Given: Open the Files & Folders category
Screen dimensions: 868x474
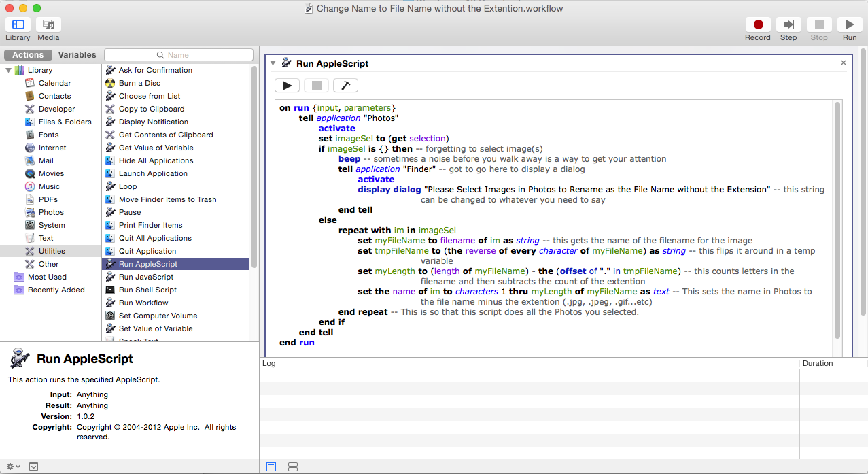Looking at the screenshot, I should coord(65,122).
